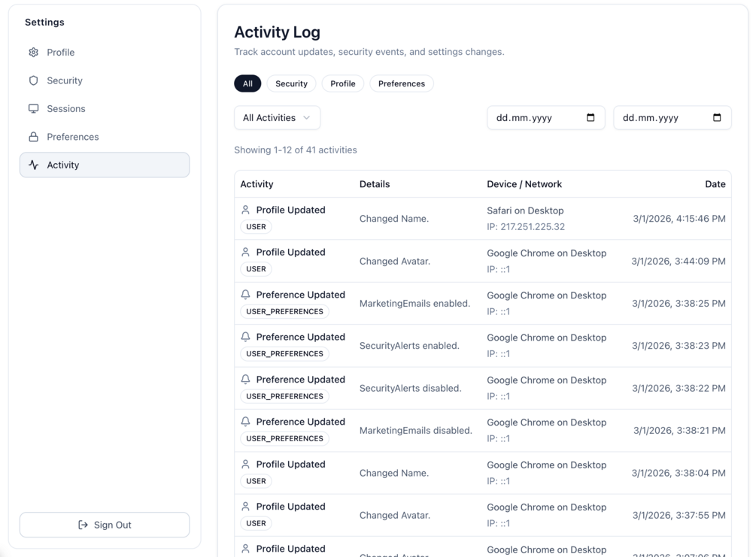The height and width of the screenshot is (557, 756).
Task: Click the chevron in All Activities dropdown
Action: pos(307,117)
